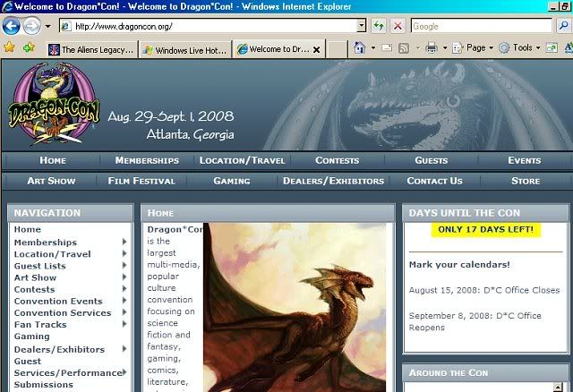Open the Tools menu
Screen dimensions: 573x392
(519, 47)
